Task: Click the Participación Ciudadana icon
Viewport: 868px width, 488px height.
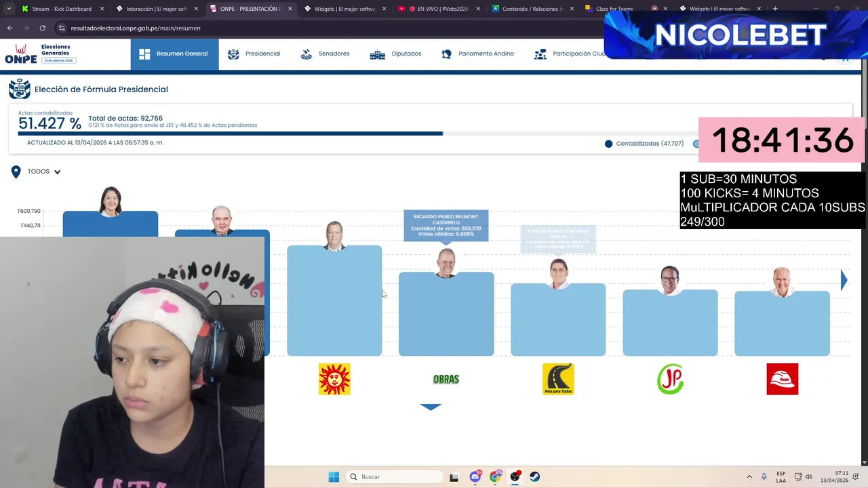Action: tap(540, 54)
